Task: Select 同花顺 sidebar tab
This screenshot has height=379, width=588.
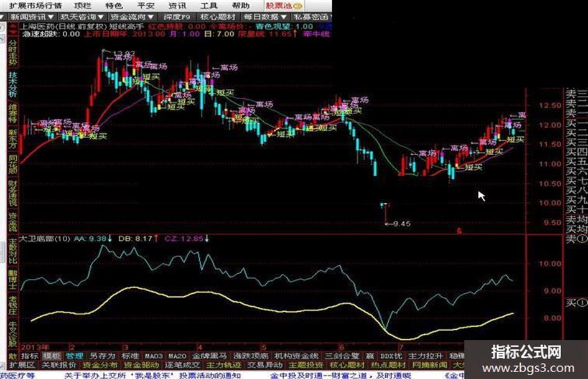Action: pos(12,165)
